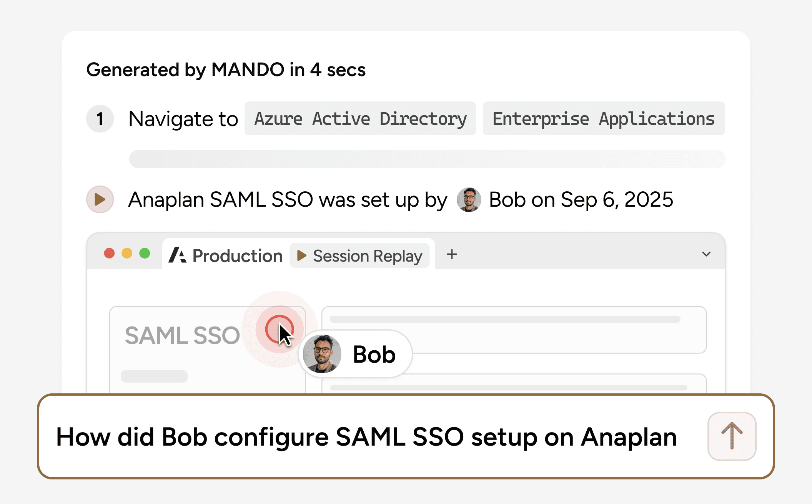Open a new tab with plus icon
812x504 pixels.
(x=452, y=254)
